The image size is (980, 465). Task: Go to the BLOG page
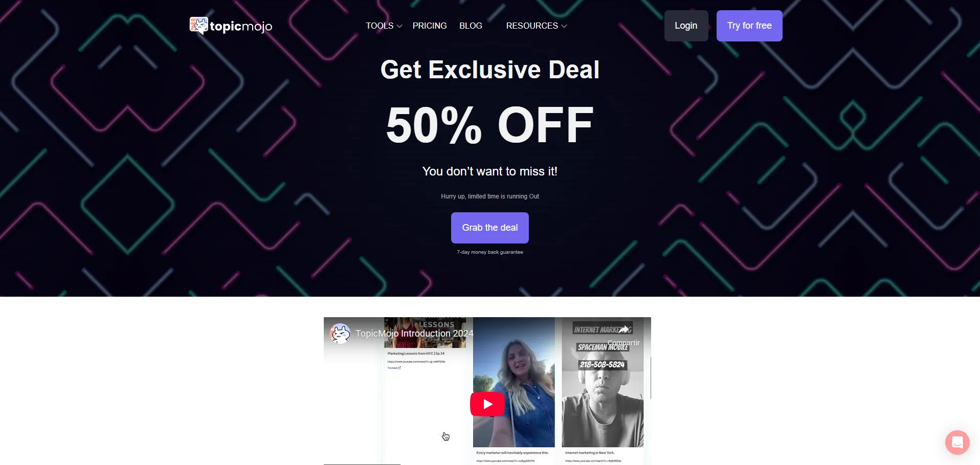[471, 26]
